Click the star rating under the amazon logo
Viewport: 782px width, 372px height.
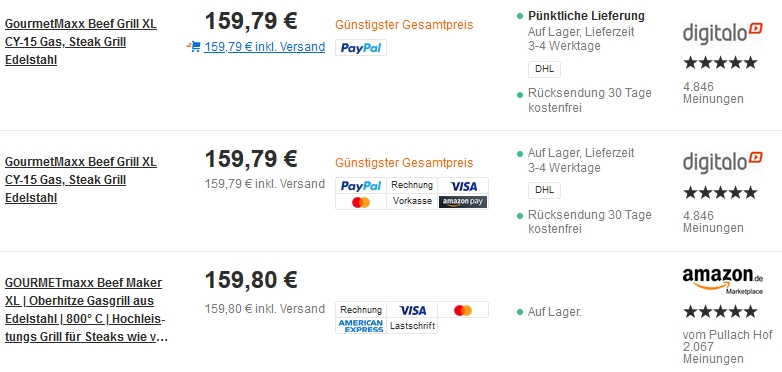pos(720,312)
